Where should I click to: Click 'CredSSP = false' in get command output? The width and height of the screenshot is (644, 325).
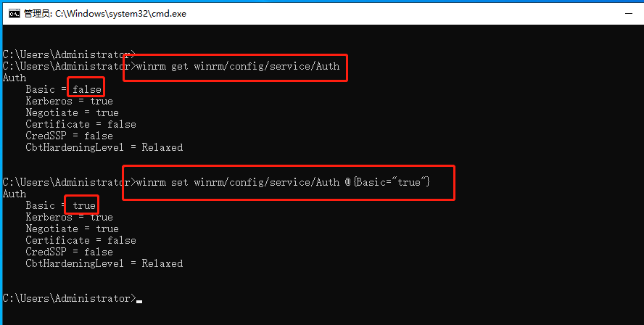pos(69,136)
